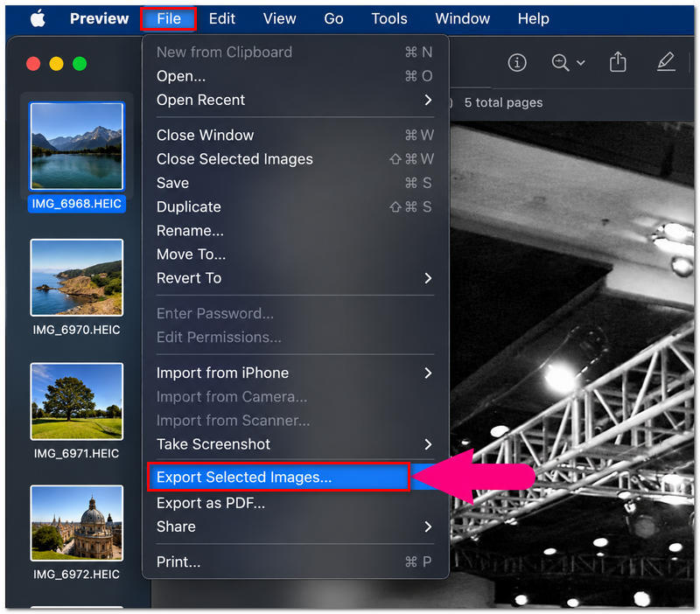The width and height of the screenshot is (700, 614).
Task: Select Close Window
Action: (295, 136)
